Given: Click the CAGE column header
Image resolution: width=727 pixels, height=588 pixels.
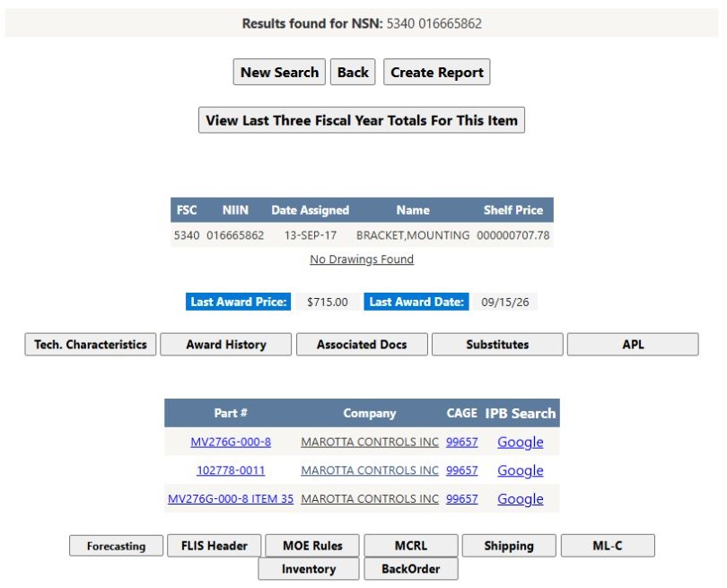Looking at the screenshot, I should [462, 413].
